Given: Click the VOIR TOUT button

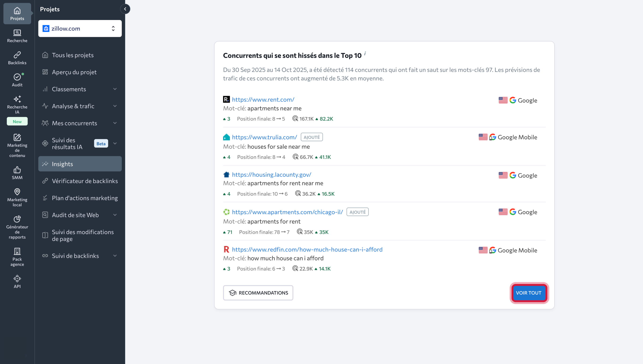Looking at the screenshot, I should pos(528,293).
